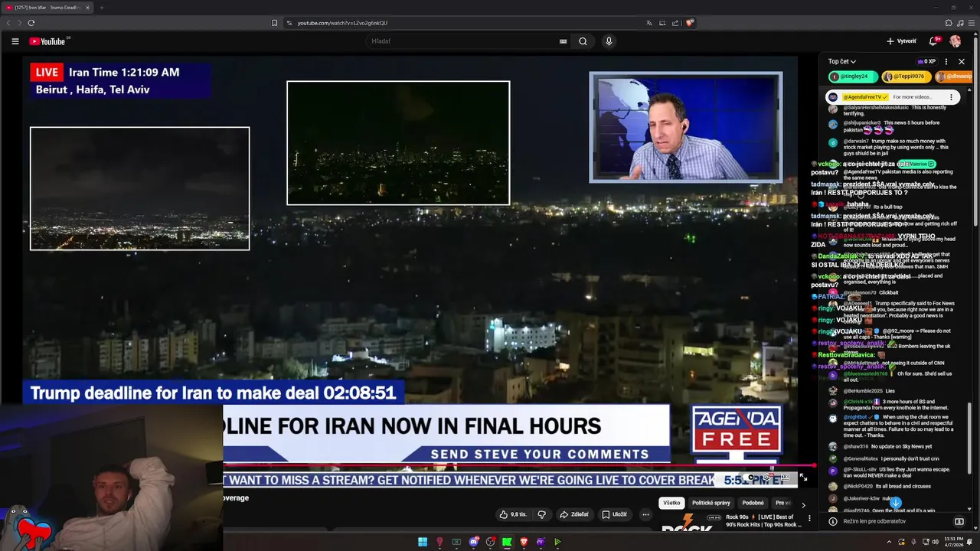Open the YouTube hamburger guide menu
Screen dimensions: 980x551
[15, 41]
